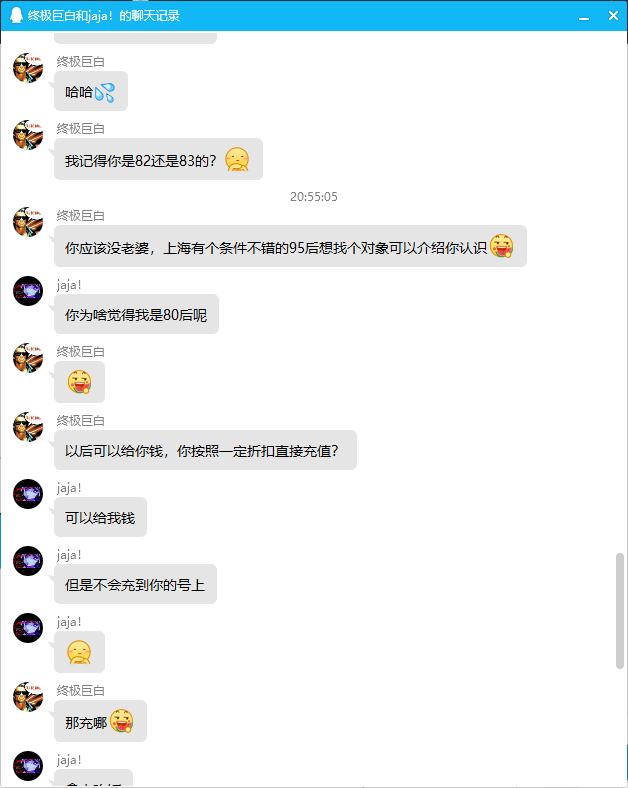Click the standalone watermelon emoji bubble from 终极巨白
Image resolution: width=628 pixels, height=788 pixels.
(x=79, y=382)
